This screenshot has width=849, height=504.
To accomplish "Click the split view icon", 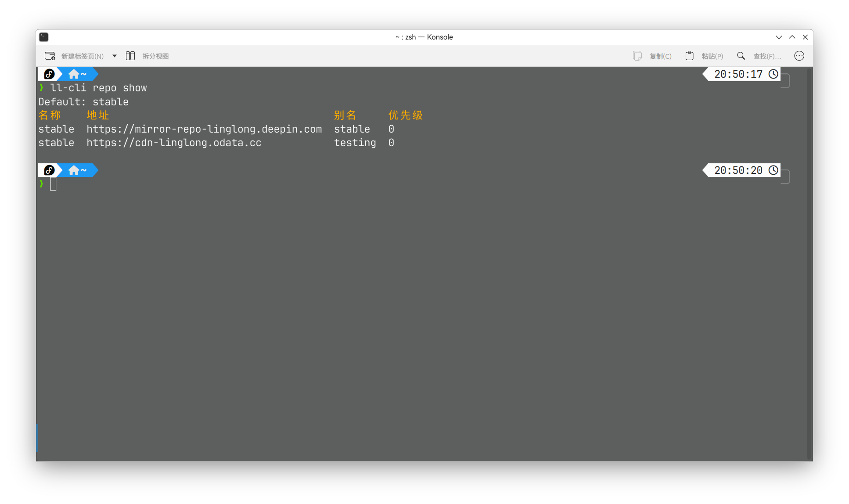I will pyautogui.click(x=130, y=56).
